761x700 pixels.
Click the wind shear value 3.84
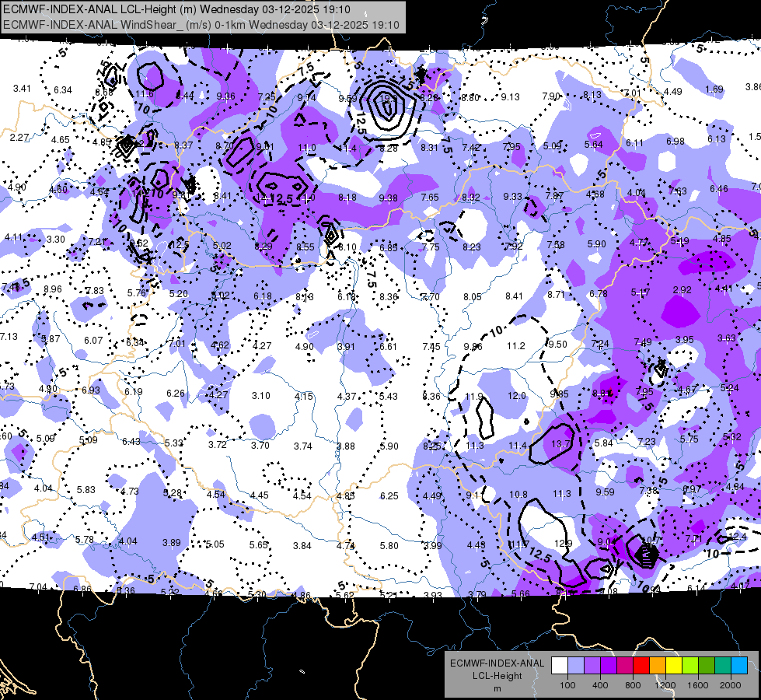click(x=302, y=545)
